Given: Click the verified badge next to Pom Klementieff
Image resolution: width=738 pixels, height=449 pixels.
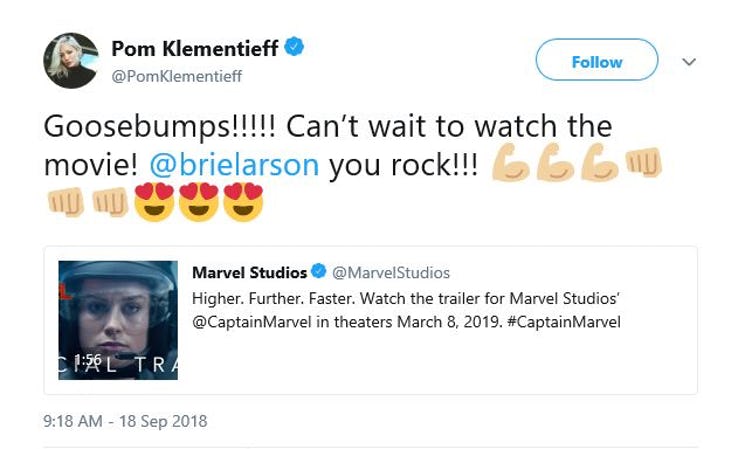Looking at the screenshot, I should tap(295, 46).
